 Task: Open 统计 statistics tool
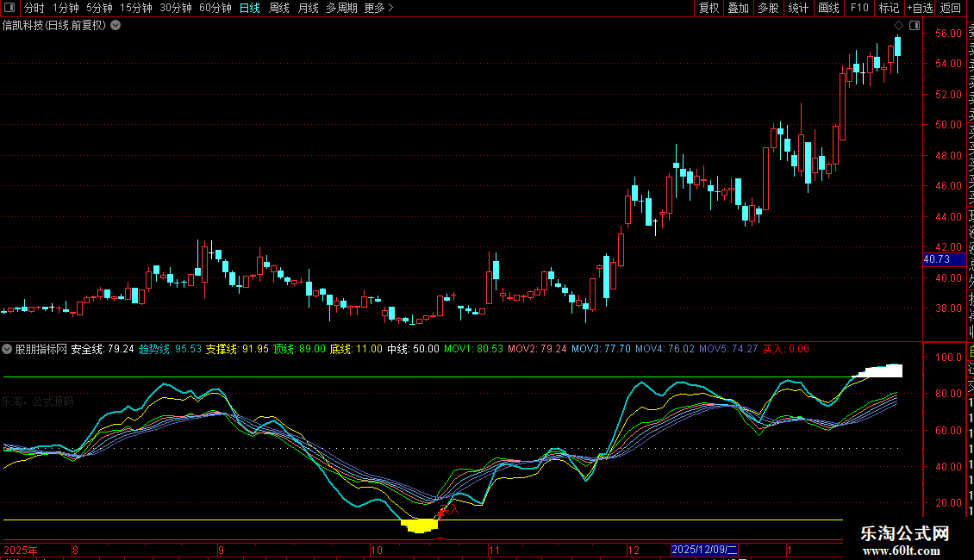[x=798, y=8]
